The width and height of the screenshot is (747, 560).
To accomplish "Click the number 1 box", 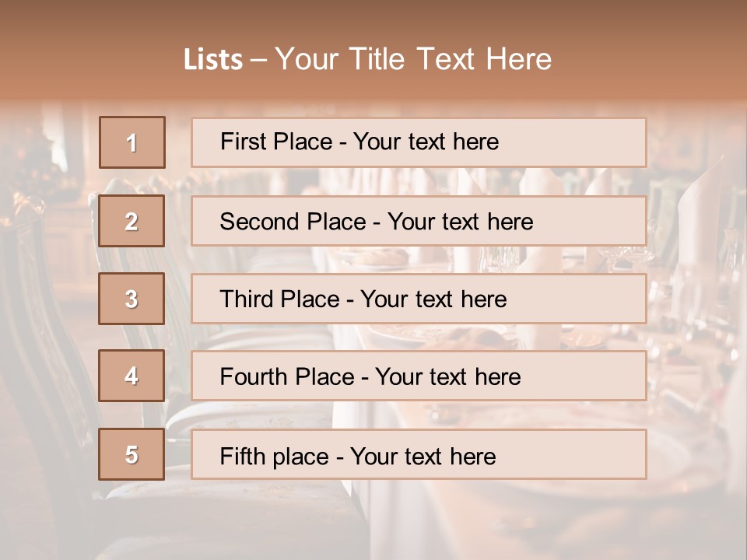I will (x=132, y=142).
